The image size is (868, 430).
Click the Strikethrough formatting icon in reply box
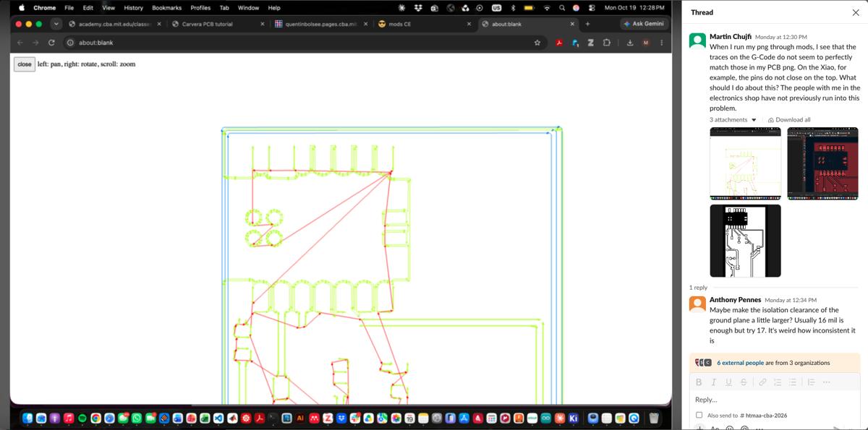pyautogui.click(x=743, y=382)
